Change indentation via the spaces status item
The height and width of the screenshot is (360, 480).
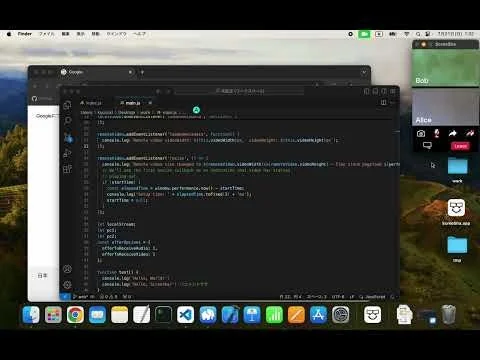point(317,296)
